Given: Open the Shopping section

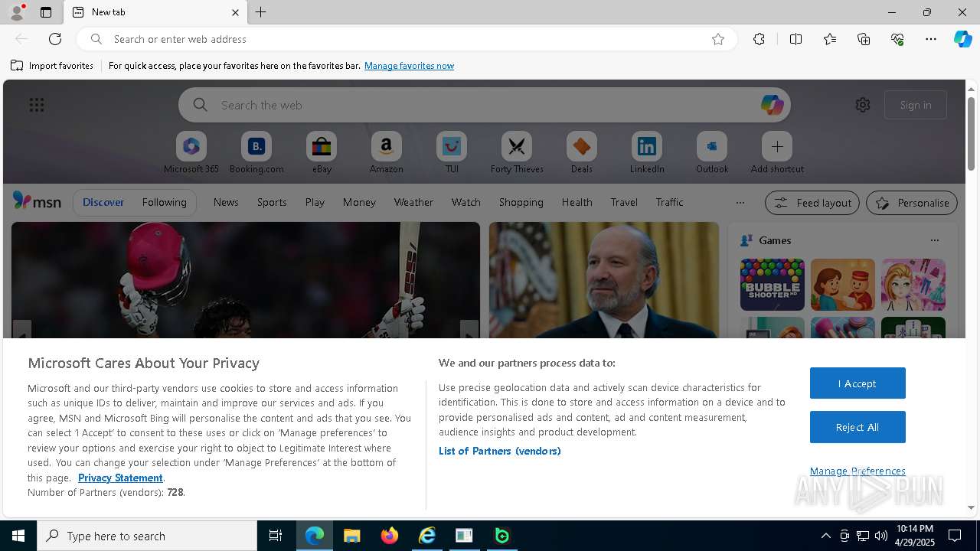Looking at the screenshot, I should [521, 202].
